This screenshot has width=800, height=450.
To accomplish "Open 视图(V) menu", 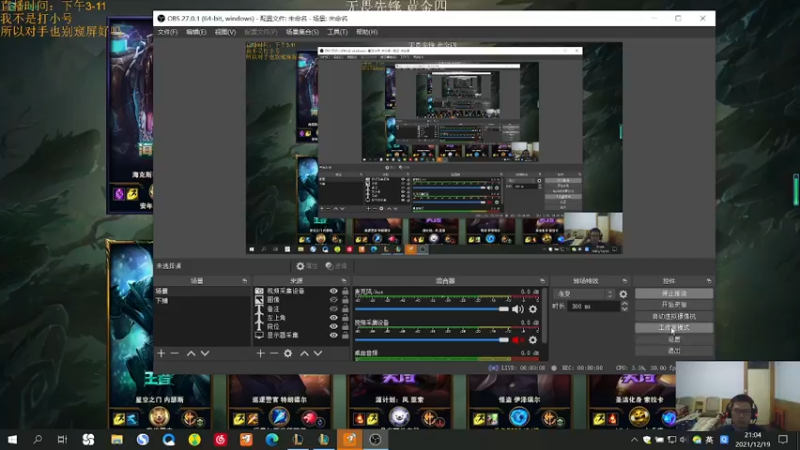I will 225,32.
